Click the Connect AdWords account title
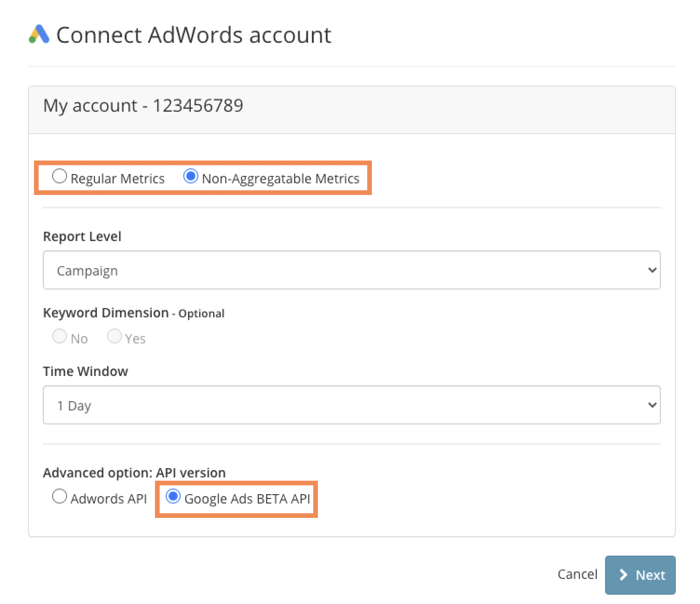 pyautogui.click(x=194, y=35)
